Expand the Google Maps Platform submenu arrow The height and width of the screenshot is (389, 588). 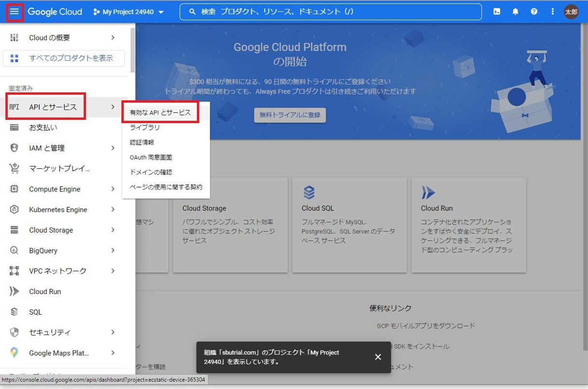tap(113, 353)
